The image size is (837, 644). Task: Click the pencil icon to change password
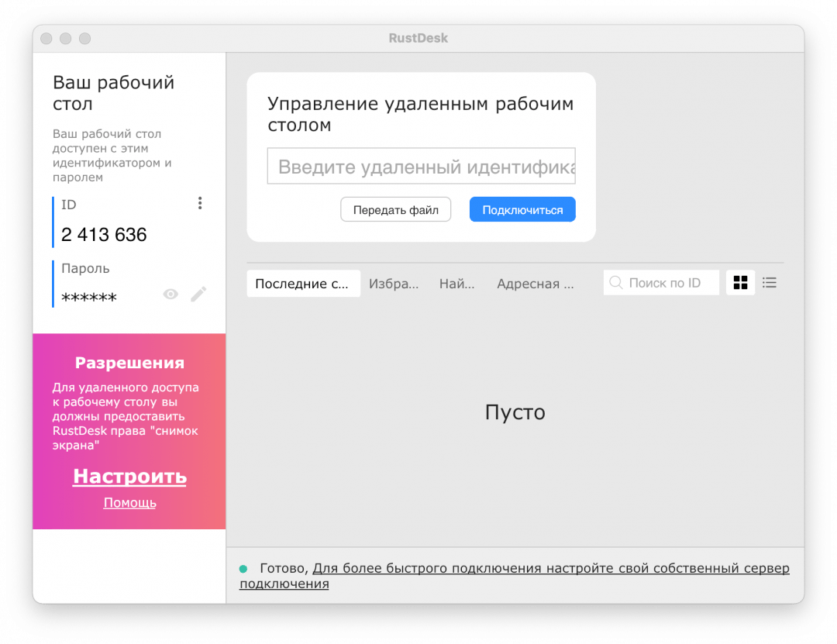(x=198, y=294)
